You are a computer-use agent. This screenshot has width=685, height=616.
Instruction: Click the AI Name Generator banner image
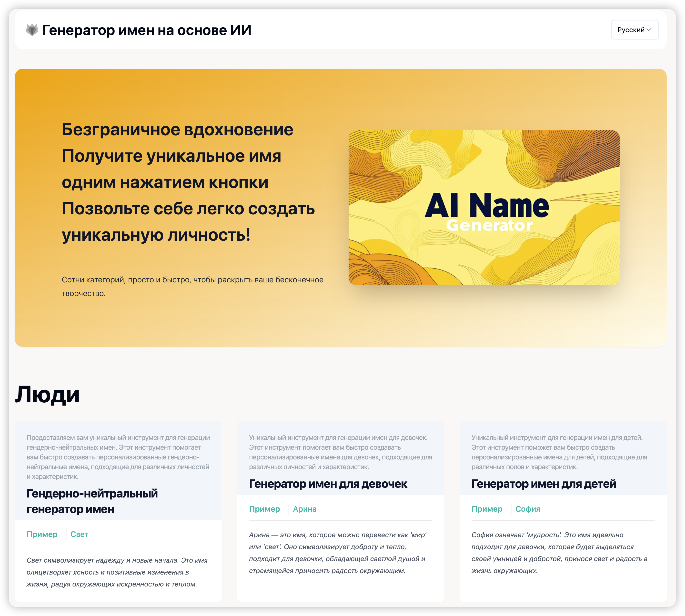pyautogui.click(x=484, y=208)
